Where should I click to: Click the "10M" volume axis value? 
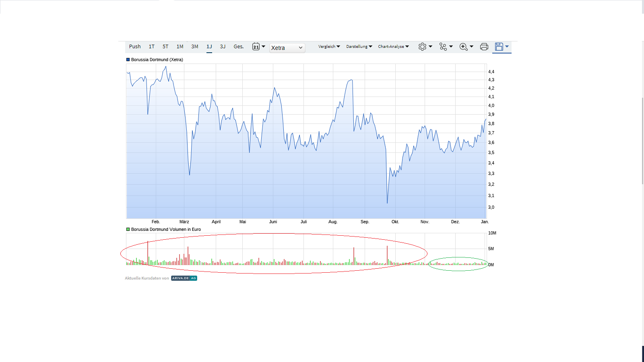[492, 233]
